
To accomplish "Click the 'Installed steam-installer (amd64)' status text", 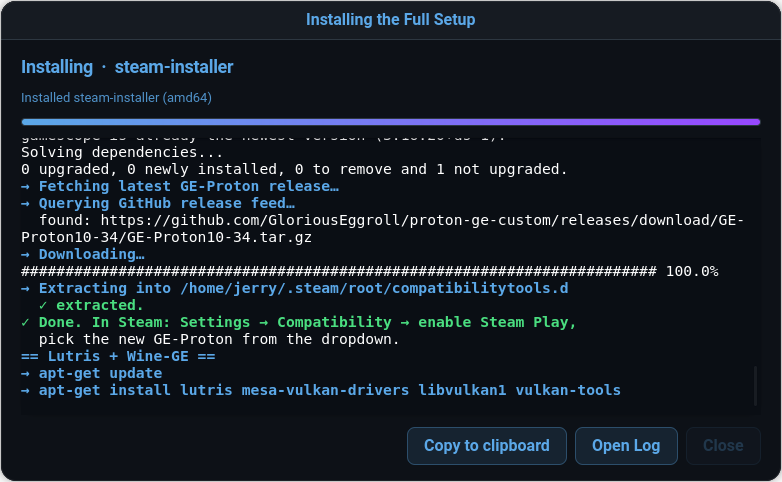I will [116, 97].
